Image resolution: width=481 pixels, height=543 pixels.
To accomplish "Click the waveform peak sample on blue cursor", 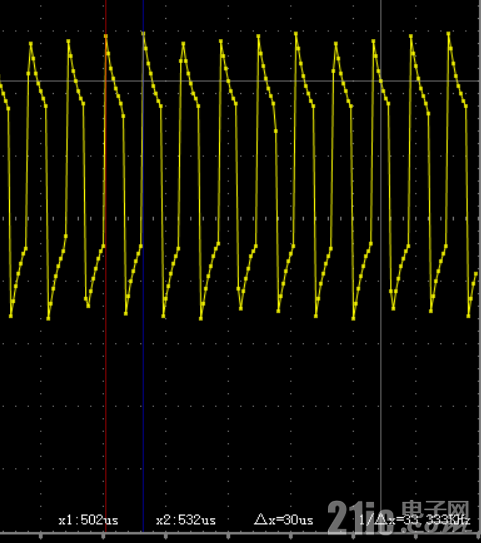I will pyautogui.click(x=143, y=34).
